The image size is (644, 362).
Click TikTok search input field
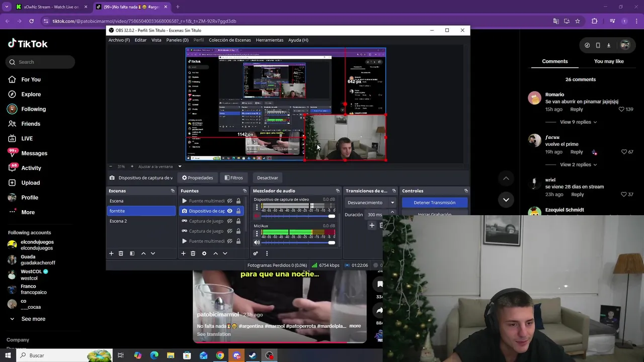41,62
